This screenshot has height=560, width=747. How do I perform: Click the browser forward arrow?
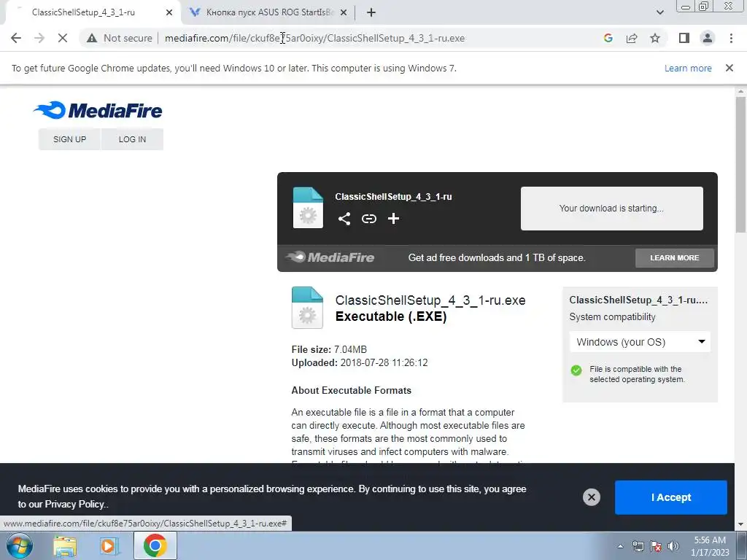pos(39,38)
